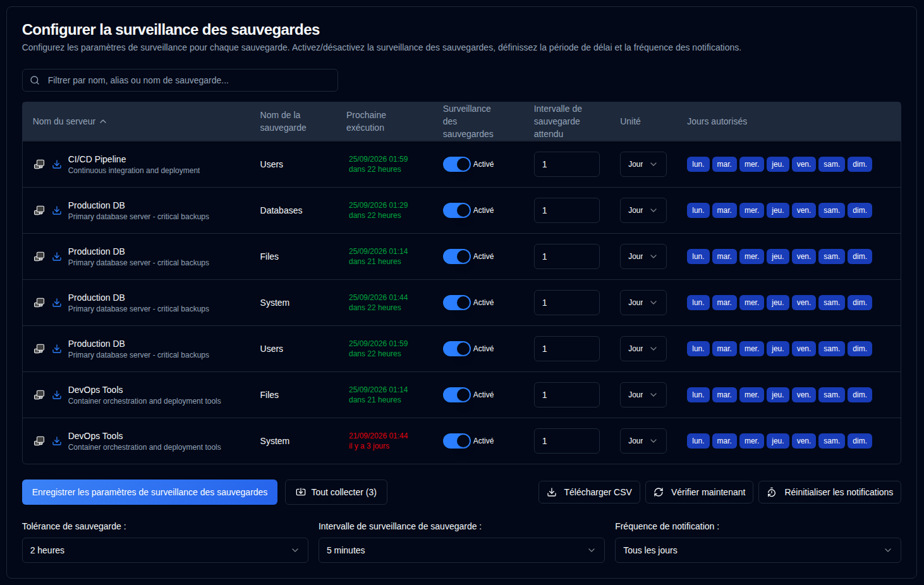924x585 pixels.
Task: Click Tout collecter (3) button
Action: tap(336, 492)
